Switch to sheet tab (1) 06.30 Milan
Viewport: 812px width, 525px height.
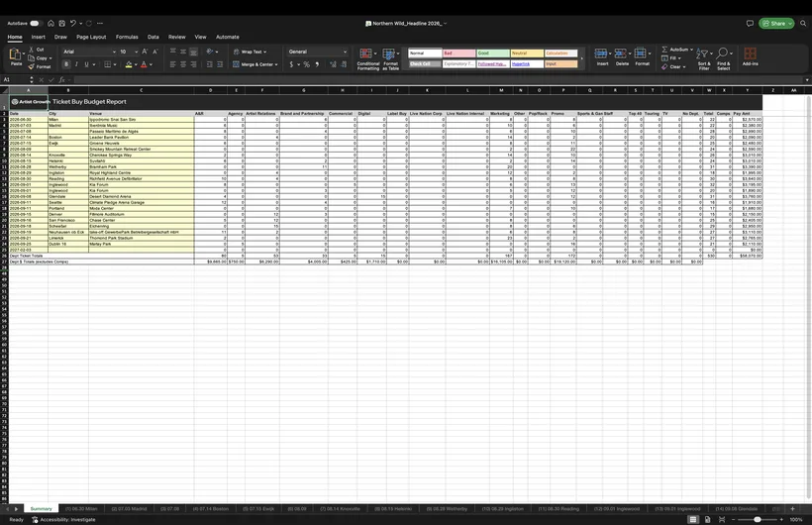(x=81, y=509)
